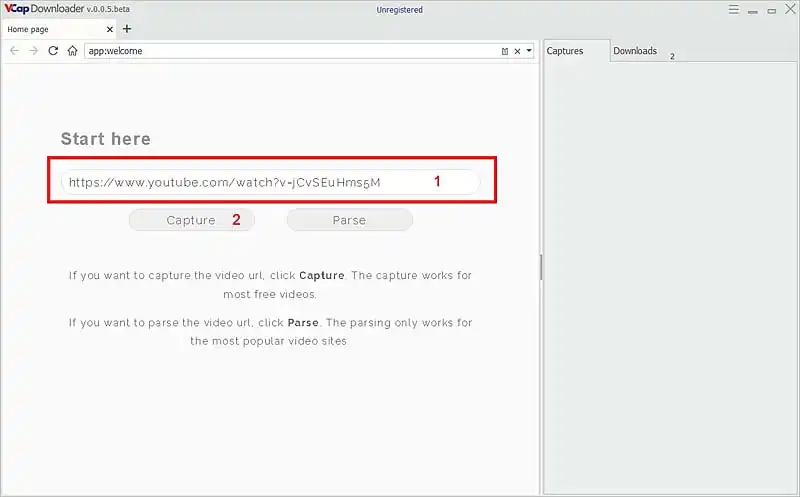The height and width of the screenshot is (497, 800).
Task: Click the bold 'Parse' word in instructions
Action: point(303,322)
